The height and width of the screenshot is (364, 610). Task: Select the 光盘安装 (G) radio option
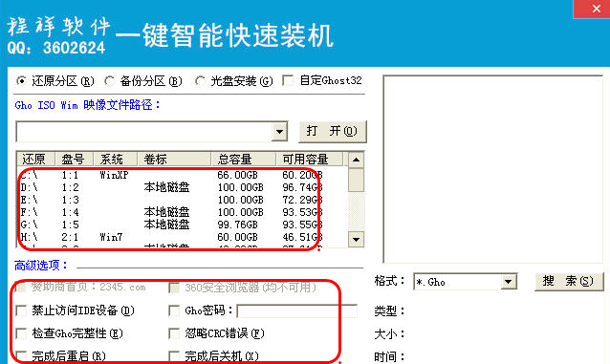200,81
